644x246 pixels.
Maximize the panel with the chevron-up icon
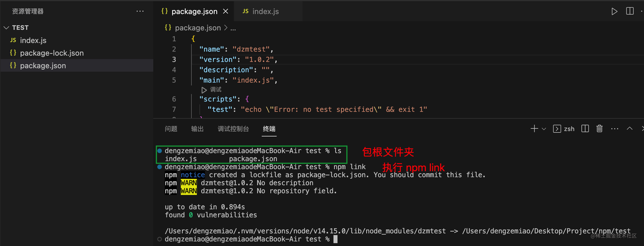point(629,128)
